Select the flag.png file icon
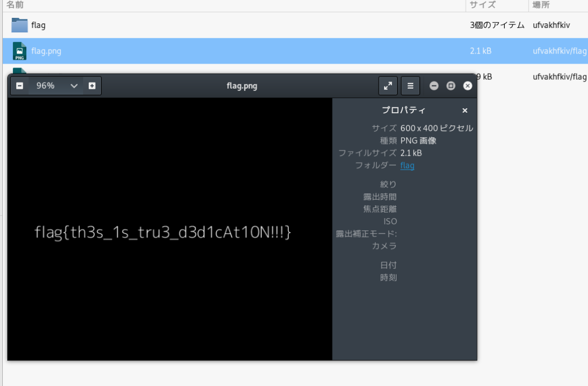The height and width of the screenshot is (386, 588). coord(20,51)
